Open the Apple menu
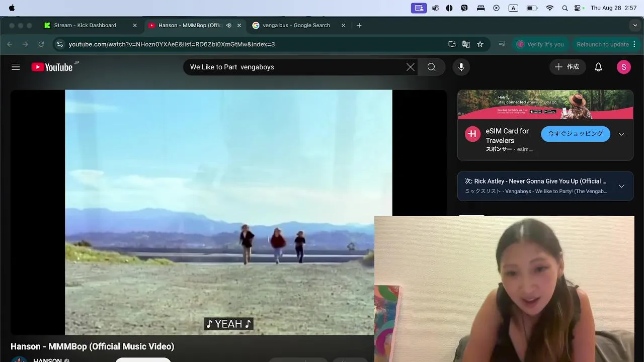 tap(12, 8)
